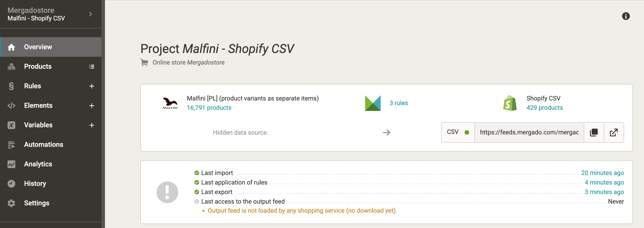This screenshot has height=228, width=644.
Task: Click the shopping cart icon beside Online store
Action: point(144,62)
